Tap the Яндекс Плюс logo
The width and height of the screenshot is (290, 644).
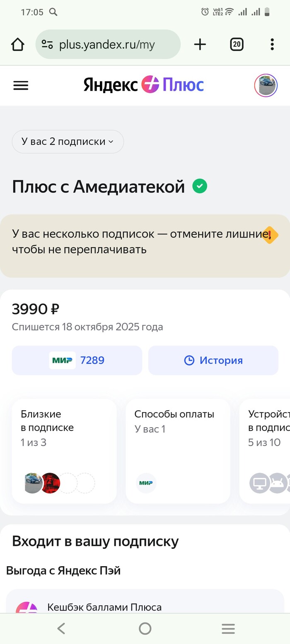point(145,85)
